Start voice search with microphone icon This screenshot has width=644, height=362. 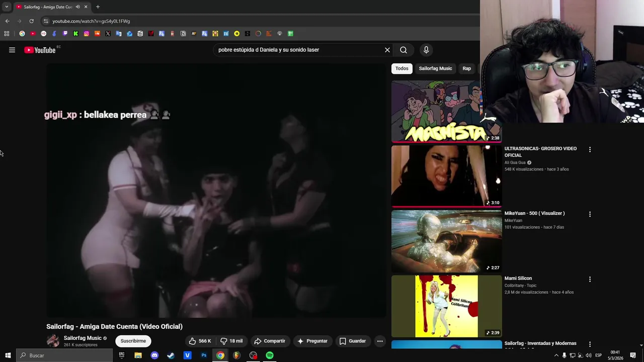(x=426, y=50)
